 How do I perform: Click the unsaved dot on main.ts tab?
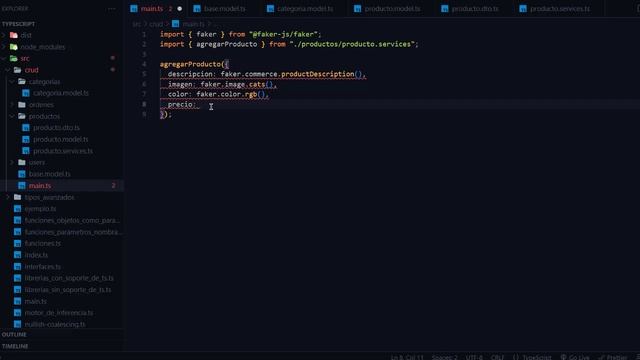click(x=180, y=9)
